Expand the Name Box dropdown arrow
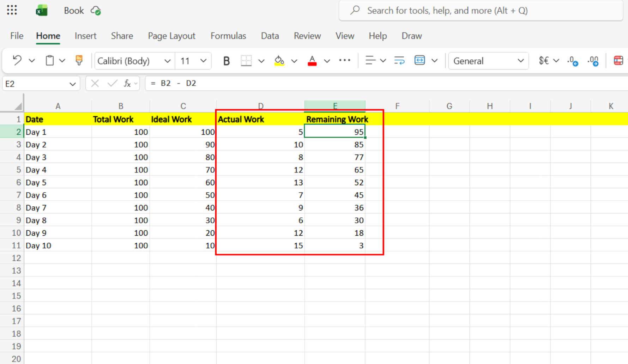This screenshot has width=628, height=364. tap(72, 84)
